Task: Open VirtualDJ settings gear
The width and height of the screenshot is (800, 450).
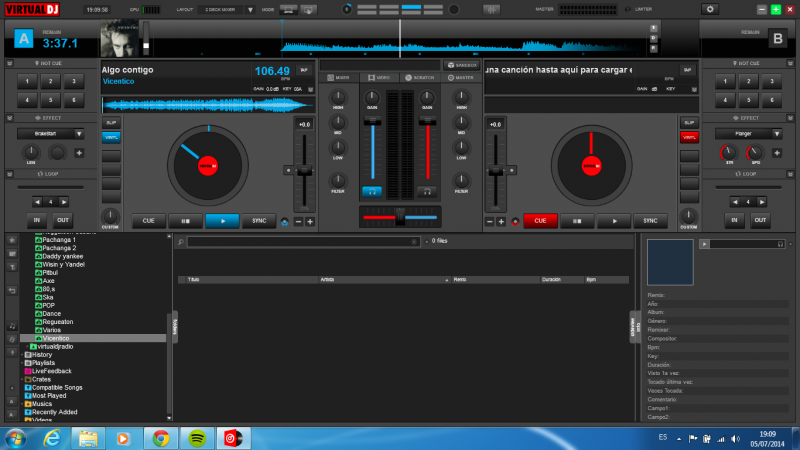Action: tap(710, 9)
